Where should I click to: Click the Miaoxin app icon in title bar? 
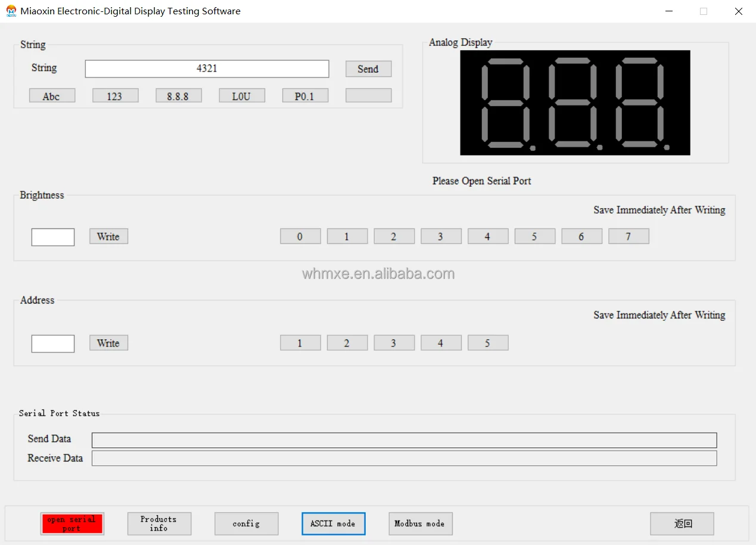(11, 11)
